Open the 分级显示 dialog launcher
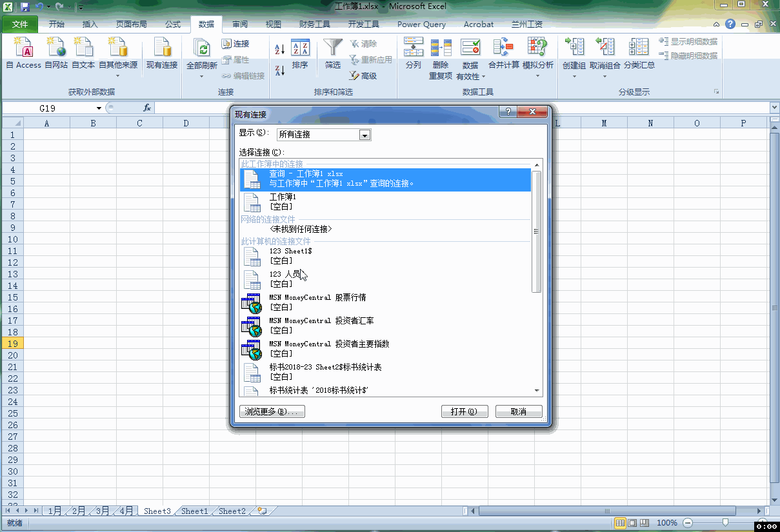Viewport: 780px width, 532px height. tap(716, 92)
